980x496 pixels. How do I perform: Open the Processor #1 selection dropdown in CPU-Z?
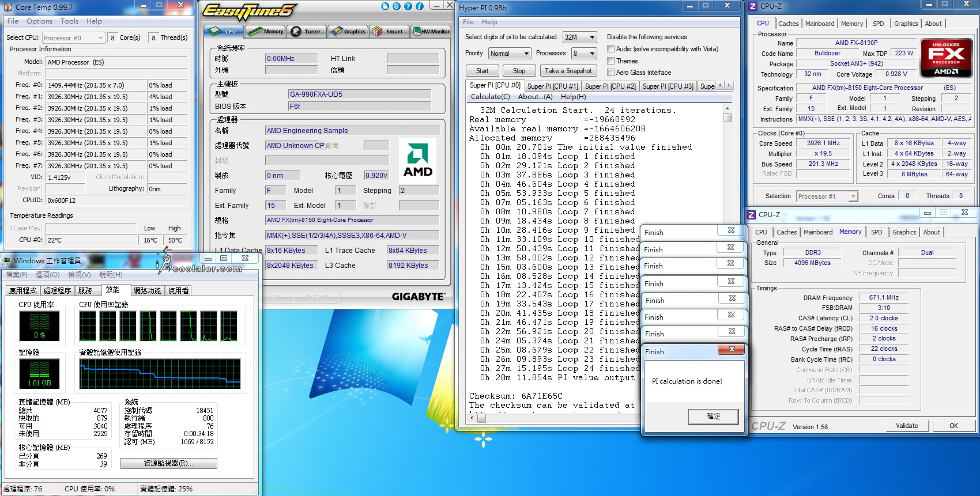pos(827,196)
